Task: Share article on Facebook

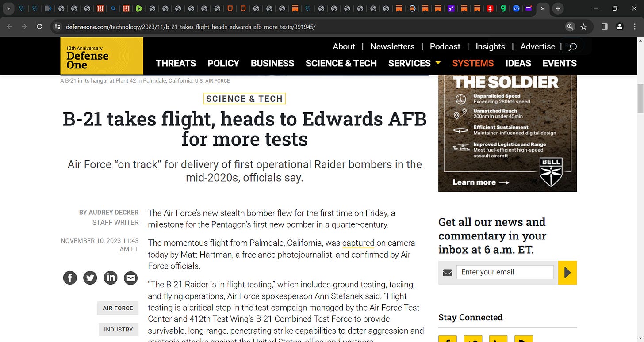Action: 70,277
